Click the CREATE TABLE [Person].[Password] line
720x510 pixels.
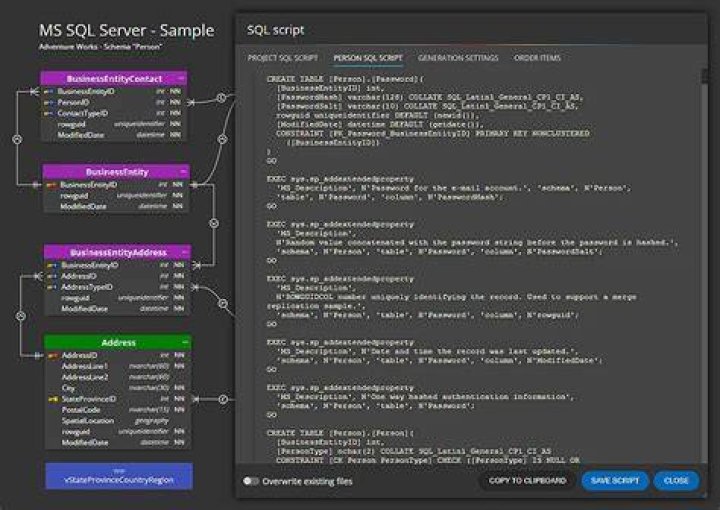pyautogui.click(x=345, y=79)
